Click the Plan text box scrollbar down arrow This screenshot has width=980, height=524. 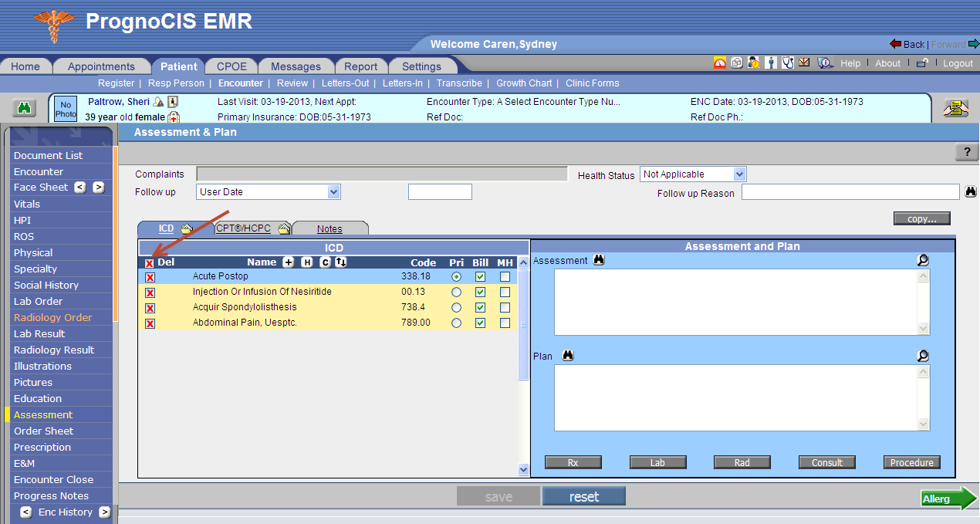point(924,424)
